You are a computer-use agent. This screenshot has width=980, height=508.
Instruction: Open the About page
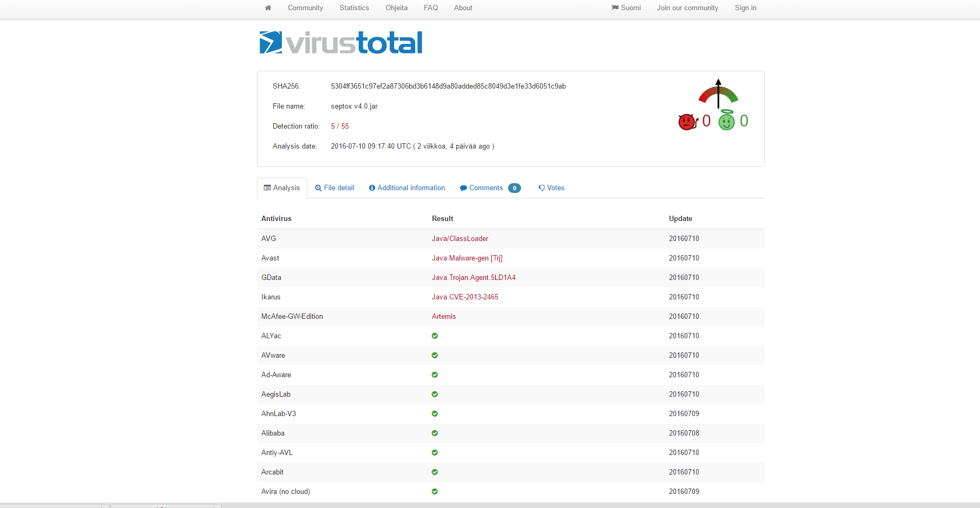tap(463, 8)
